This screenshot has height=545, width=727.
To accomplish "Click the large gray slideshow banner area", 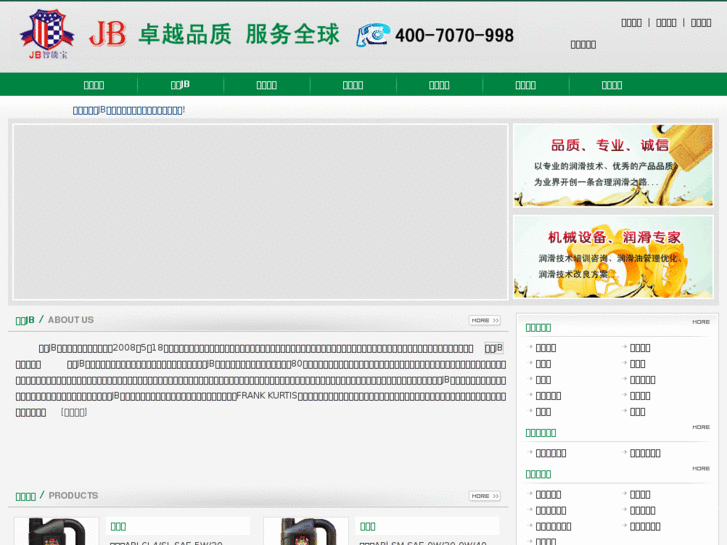I will [261, 212].
